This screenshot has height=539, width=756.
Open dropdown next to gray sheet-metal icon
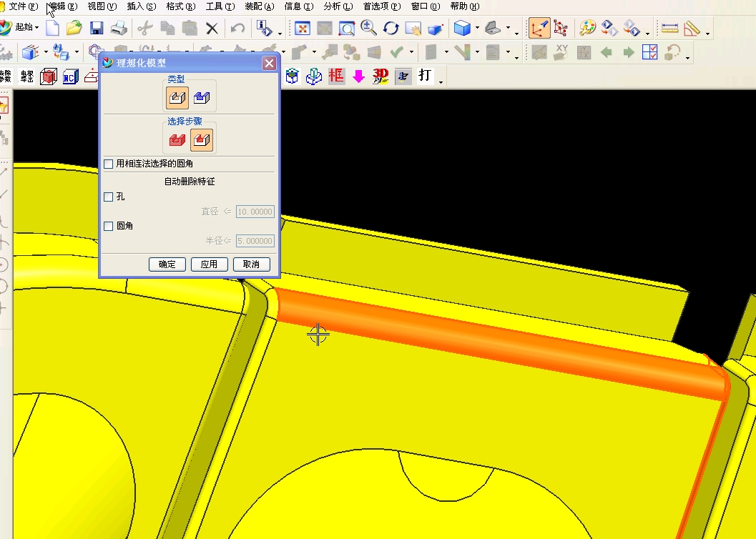tap(508, 27)
